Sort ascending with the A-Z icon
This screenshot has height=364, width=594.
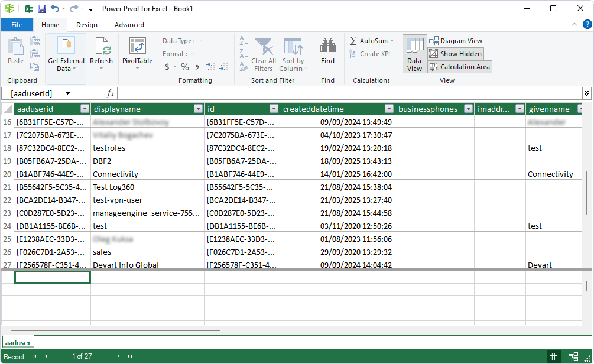click(243, 41)
